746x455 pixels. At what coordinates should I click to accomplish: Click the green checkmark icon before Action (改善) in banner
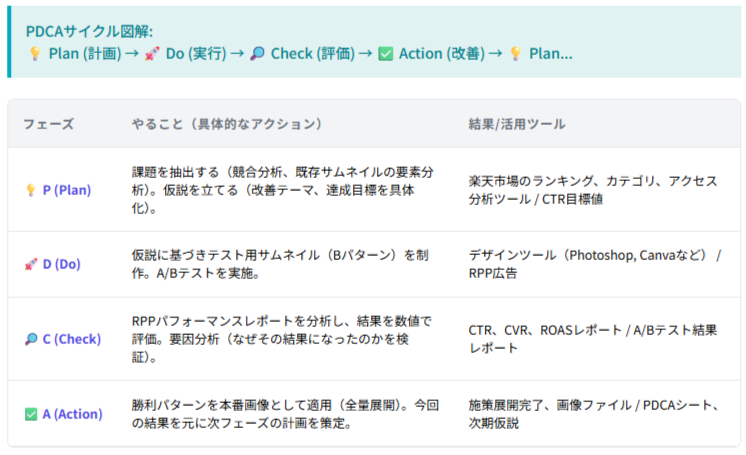click(x=385, y=53)
